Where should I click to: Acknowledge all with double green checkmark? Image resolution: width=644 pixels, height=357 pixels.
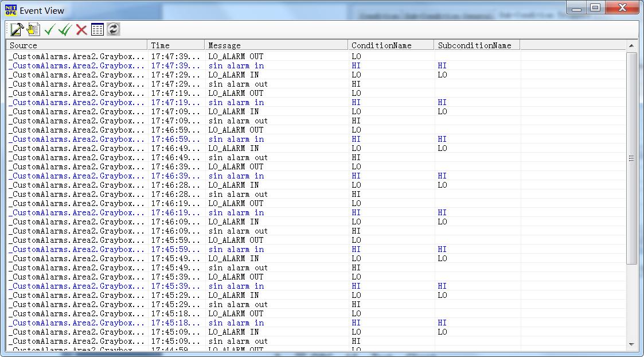pos(65,30)
